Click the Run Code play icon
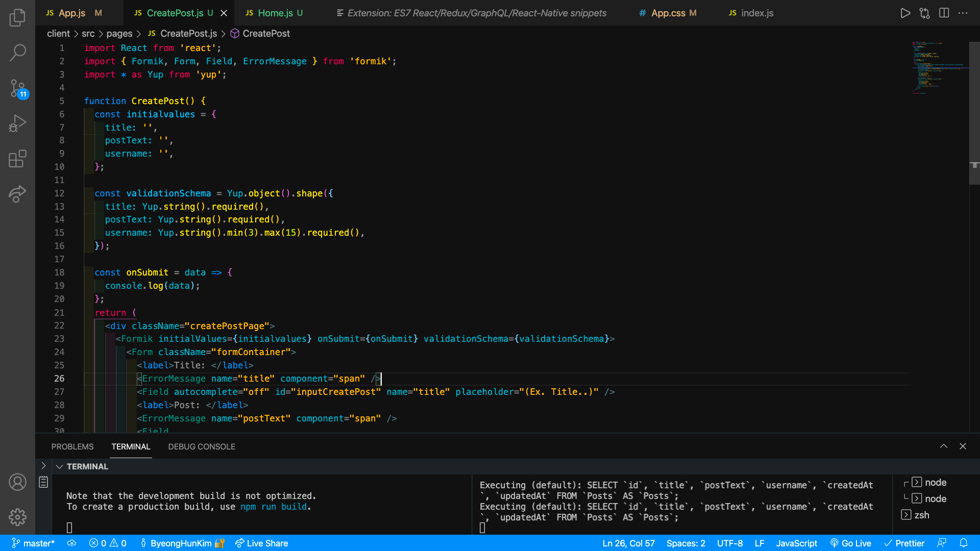Viewport: 980px width, 551px height. tap(905, 13)
